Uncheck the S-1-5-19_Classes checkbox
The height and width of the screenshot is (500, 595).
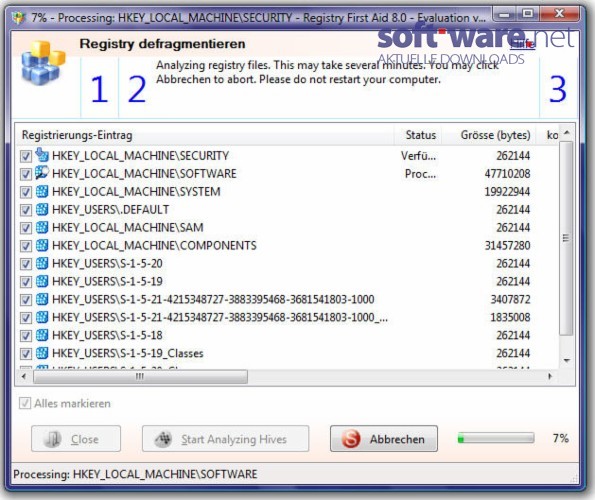coord(26,354)
